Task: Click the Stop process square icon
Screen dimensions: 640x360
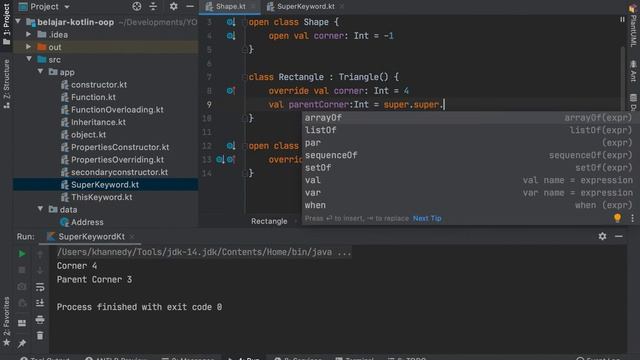Action: coord(22,270)
